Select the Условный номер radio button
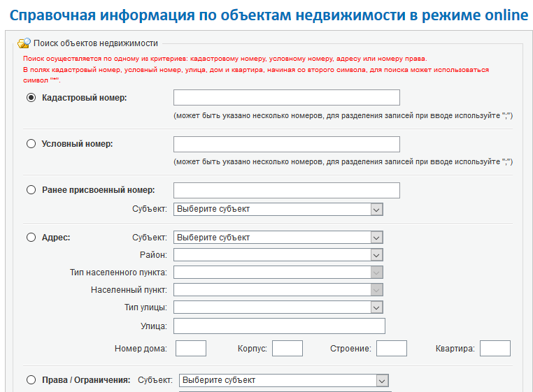The height and width of the screenshot is (392, 533). pos(31,144)
